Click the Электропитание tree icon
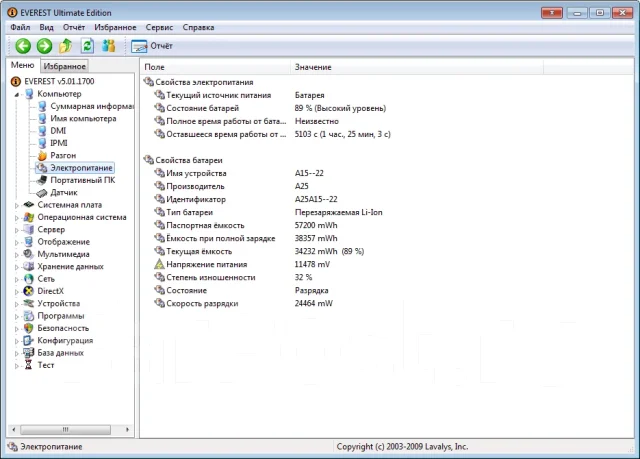The width and height of the screenshot is (640, 459). tap(42, 168)
